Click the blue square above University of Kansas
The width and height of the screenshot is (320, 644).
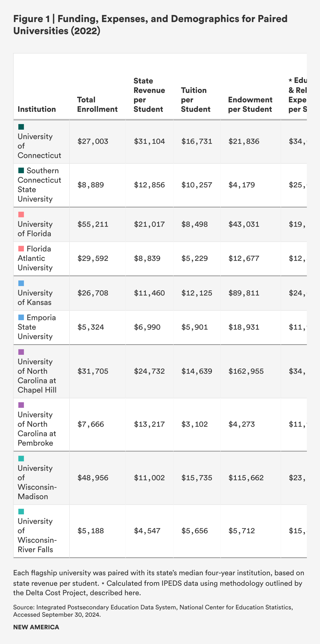click(x=21, y=283)
